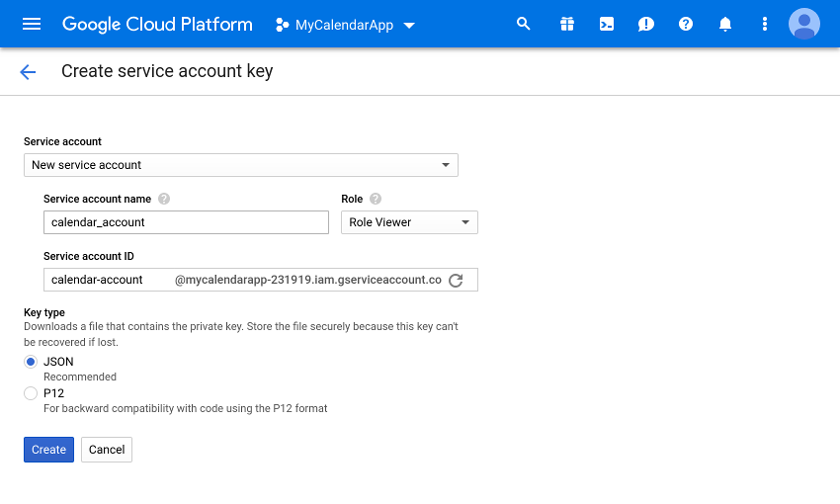
Task: Open the help question mark icon
Action: [x=686, y=24]
